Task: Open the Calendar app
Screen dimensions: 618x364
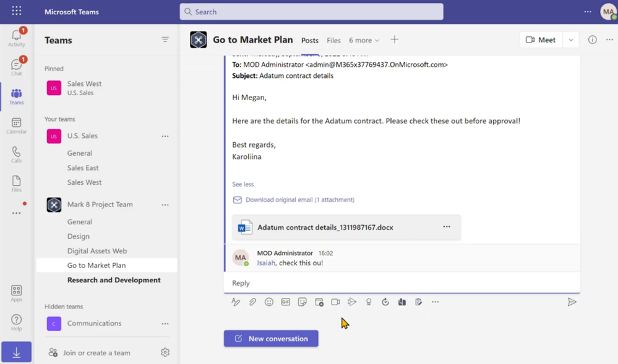Action: point(16,125)
